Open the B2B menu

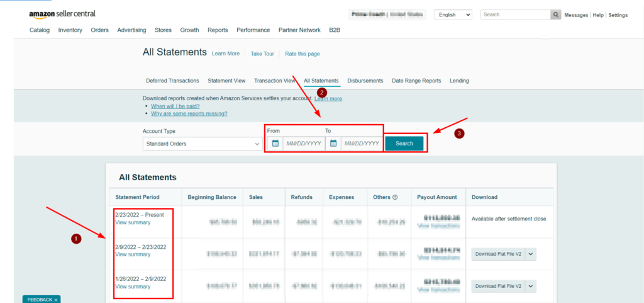335,30
